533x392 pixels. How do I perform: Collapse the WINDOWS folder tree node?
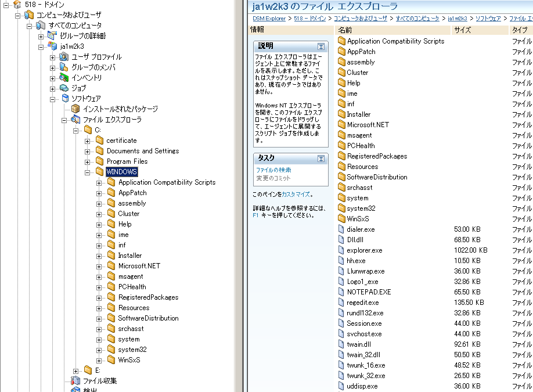[87, 172]
